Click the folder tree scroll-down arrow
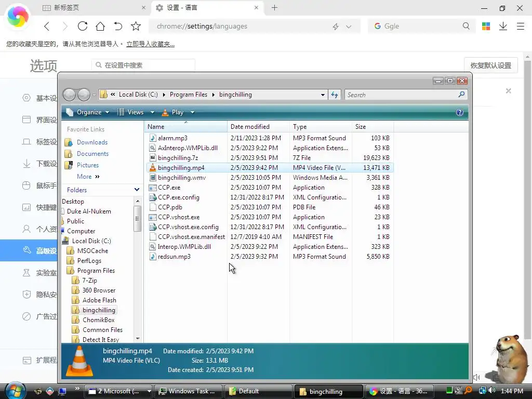Image resolution: width=532 pixels, height=399 pixels. [137, 338]
